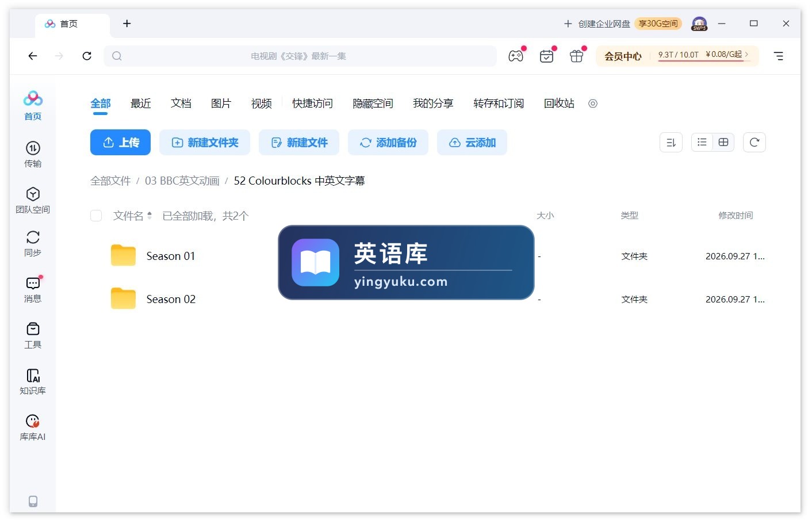Select the 文档 tab
Screen dimensions: 812x525
click(x=181, y=104)
